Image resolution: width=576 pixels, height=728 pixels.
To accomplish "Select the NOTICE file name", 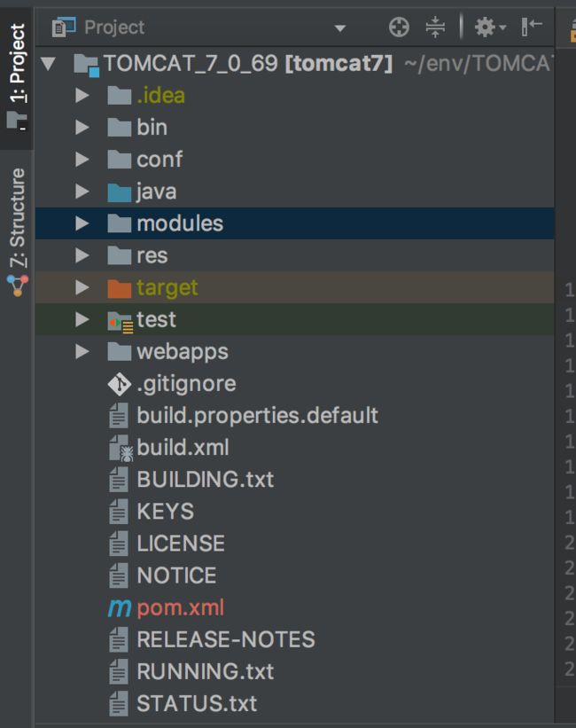I will pyautogui.click(x=176, y=575).
